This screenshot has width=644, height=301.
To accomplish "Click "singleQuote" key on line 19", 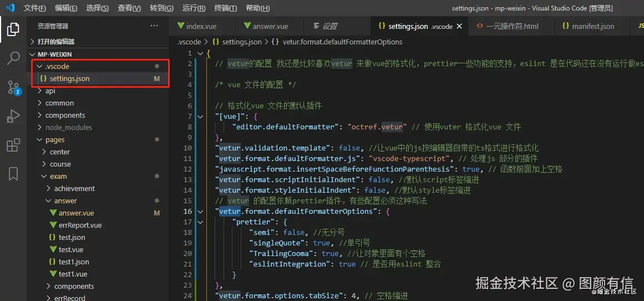I will 278,243.
